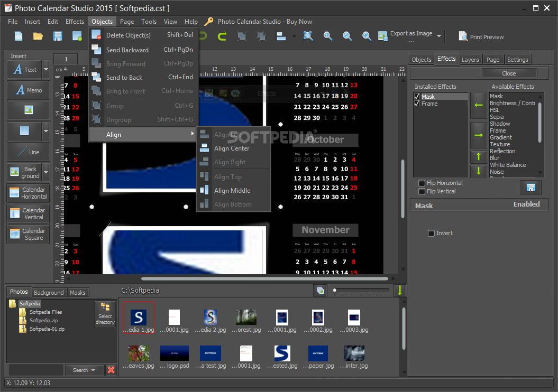Click the red X clear search icon

[111, 370]
